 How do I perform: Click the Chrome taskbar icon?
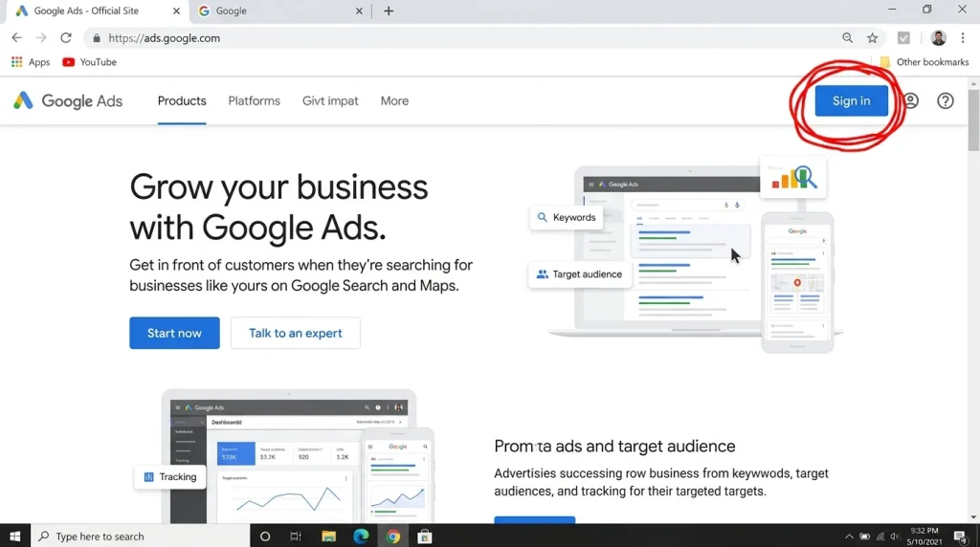[x=392, y=536]
